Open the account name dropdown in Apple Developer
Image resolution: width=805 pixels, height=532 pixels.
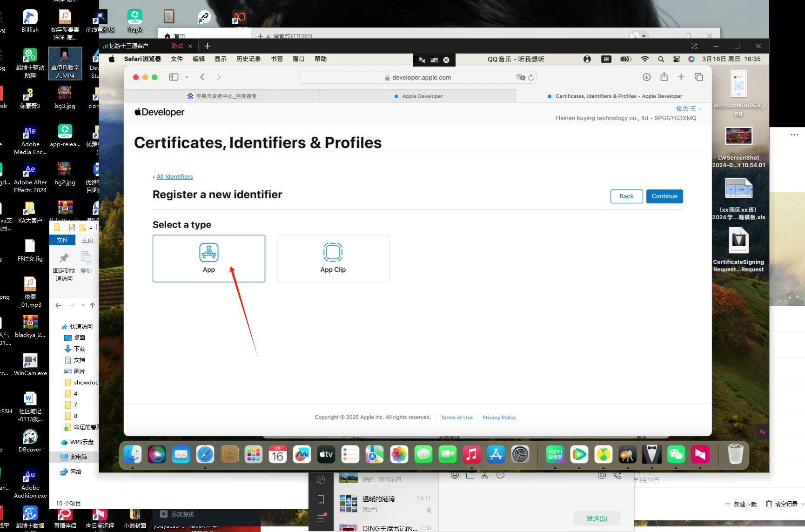(x=689, y=108)
